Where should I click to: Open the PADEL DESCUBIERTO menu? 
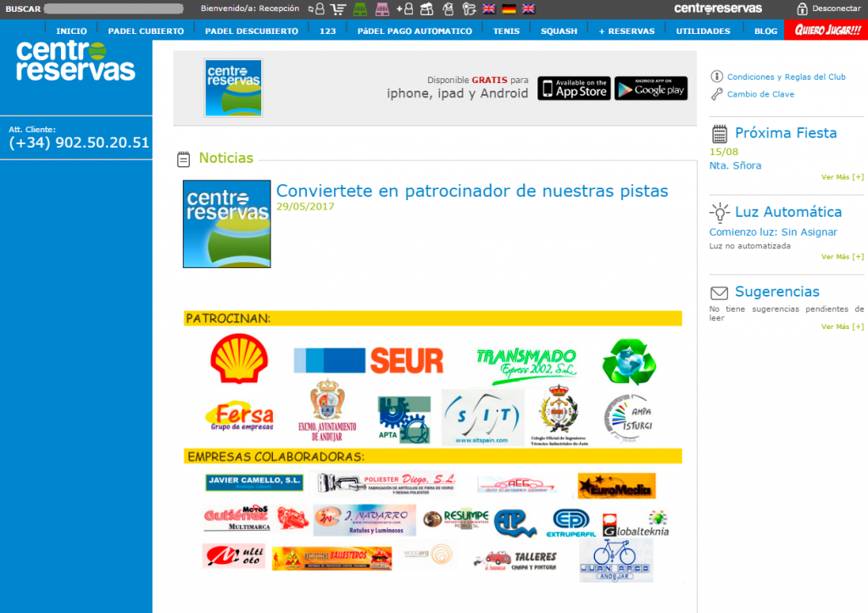click(x=251, y=31)
